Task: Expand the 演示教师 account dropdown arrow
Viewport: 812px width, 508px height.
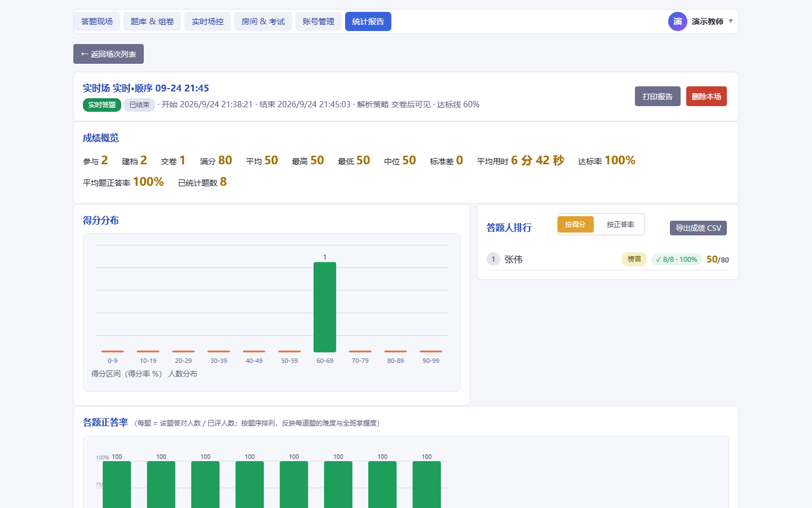Action: (731, 21)
